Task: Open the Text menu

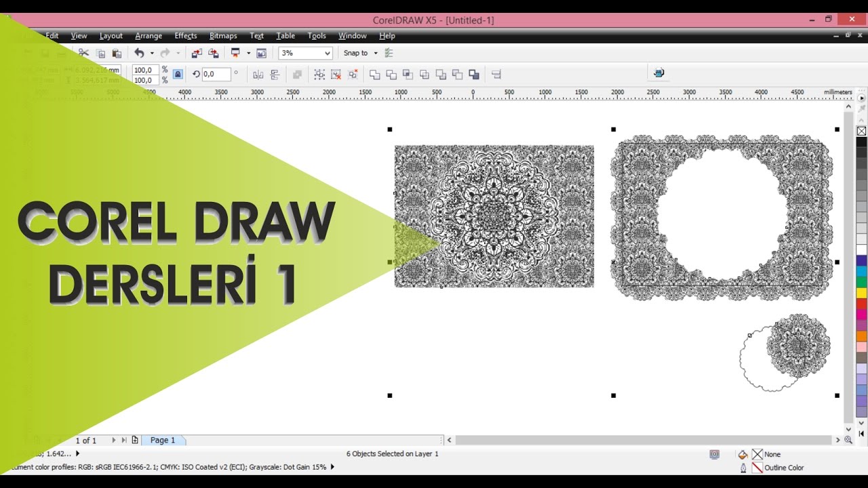Action: pyautogui.click(x=256, y=36)
